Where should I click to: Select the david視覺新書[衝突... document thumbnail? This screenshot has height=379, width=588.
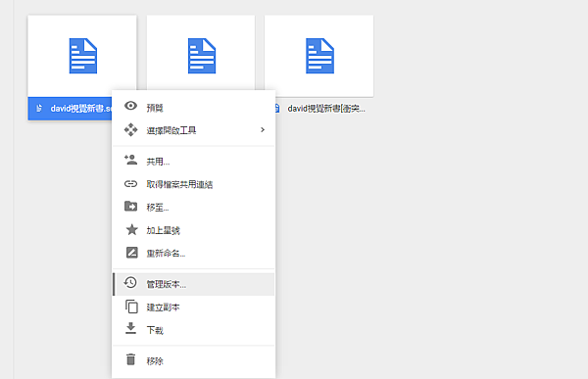point(319,56)
